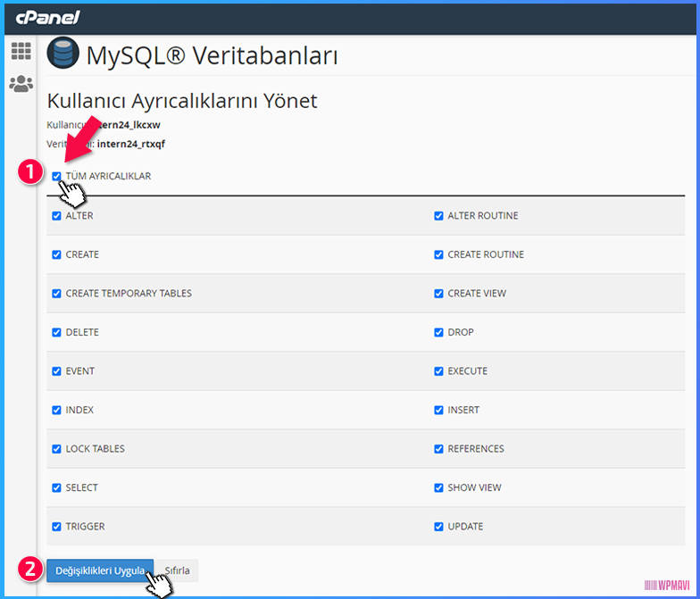Image resolution: width=700 pixels, height=599 pixels.
Task: Toggle the TÜM AYRICALIKLAR checkbox
Action: [56, 176]
